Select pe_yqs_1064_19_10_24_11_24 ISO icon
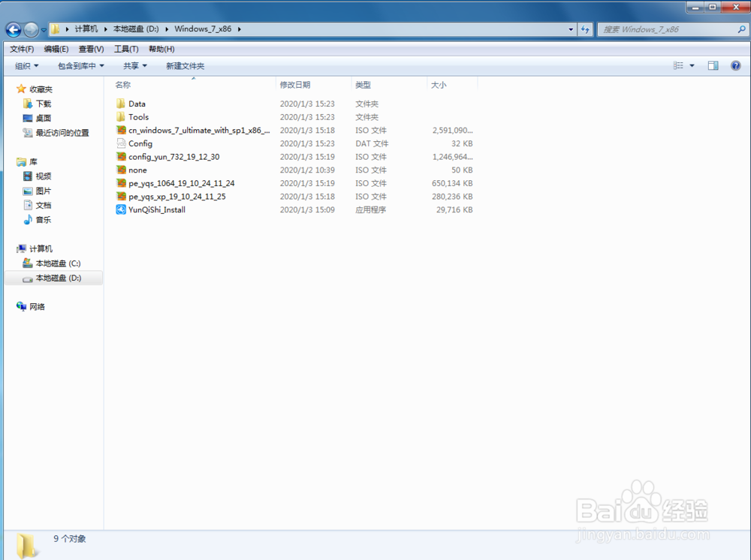The width and height of the screenshot is (751, 560). [x=121, y=183]
